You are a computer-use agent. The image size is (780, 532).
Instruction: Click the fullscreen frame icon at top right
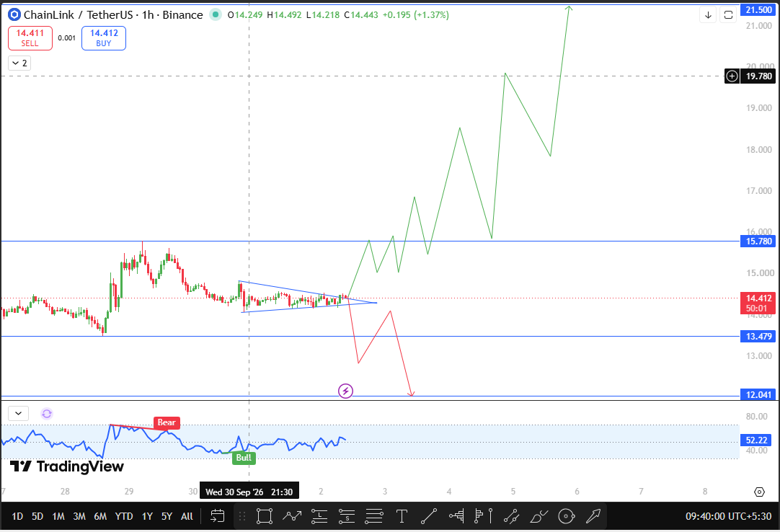click(x=728, y=15)
